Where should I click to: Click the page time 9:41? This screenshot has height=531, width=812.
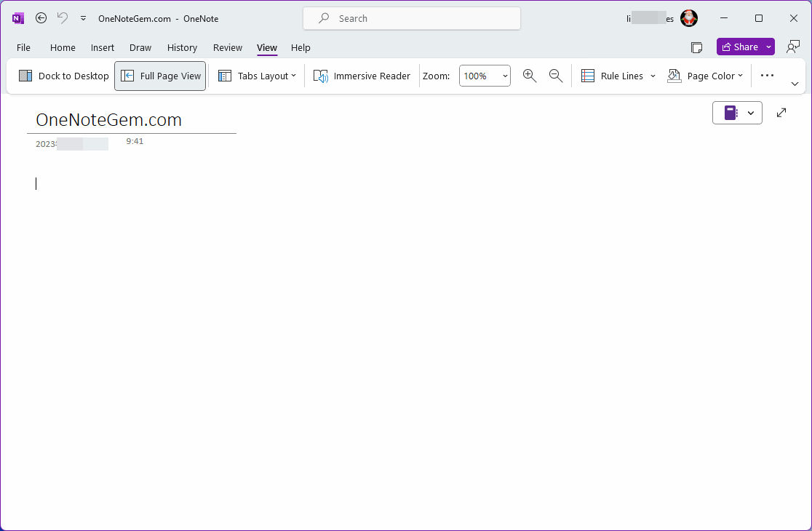(x=135, y=141)
